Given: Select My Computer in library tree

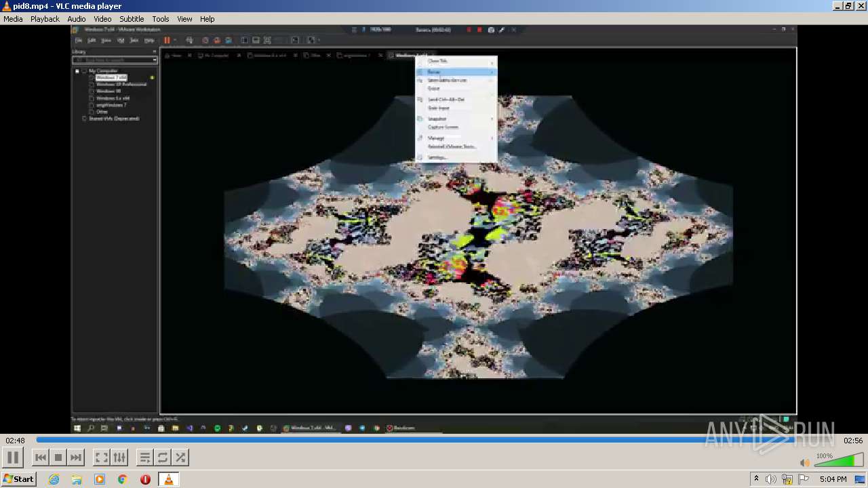Looking at the screenshot, I should tap(103, 70).
